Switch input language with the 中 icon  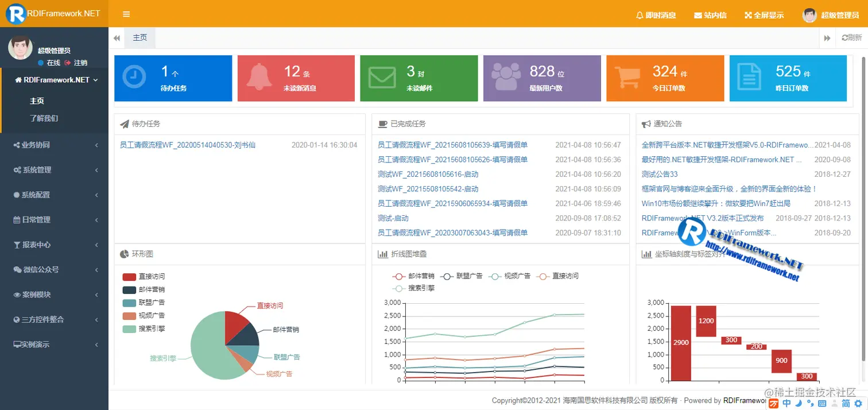click(x=785, y=404)
